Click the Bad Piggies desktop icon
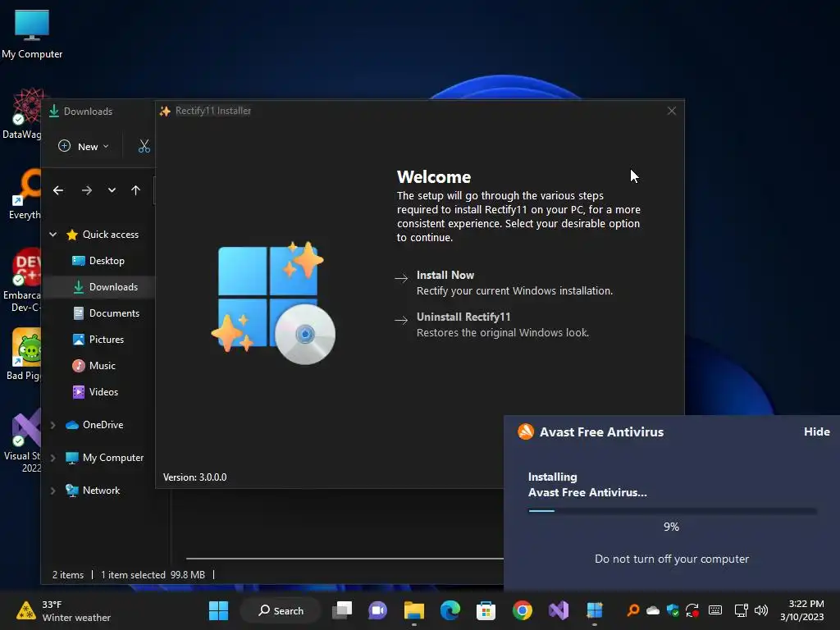 [24, 354]
